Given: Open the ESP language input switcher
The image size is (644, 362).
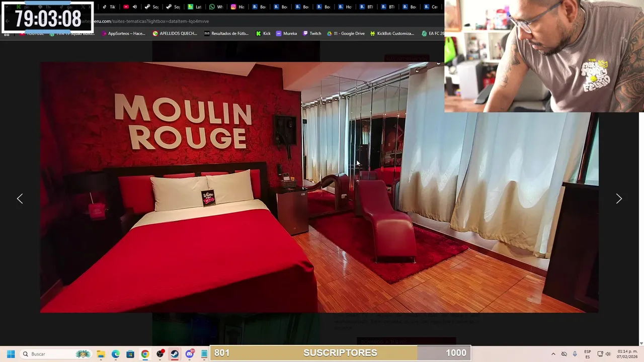Looking at the screenshot, I should (588, 354).
